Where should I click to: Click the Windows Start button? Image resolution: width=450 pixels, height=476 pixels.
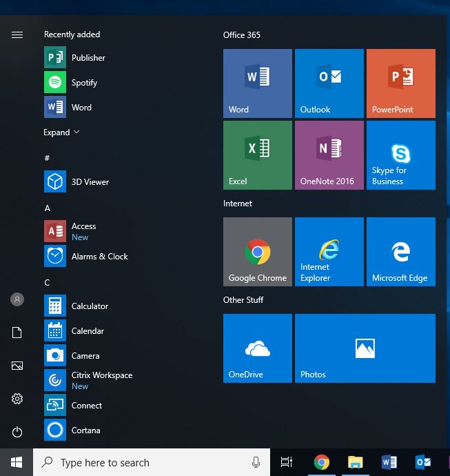point(17,462)
